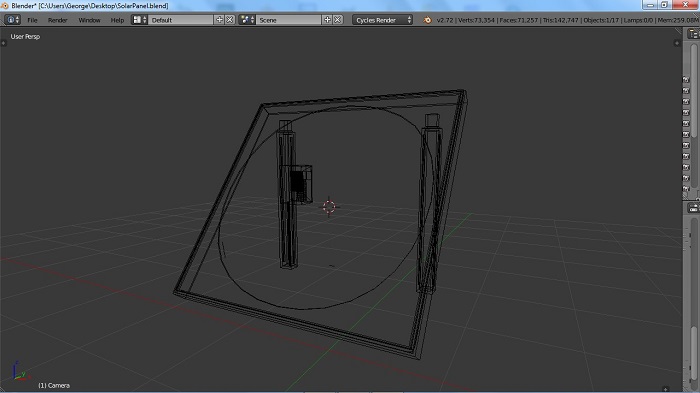Image resolution: width=700 pixels, height=393 pixels.
Task: Click the Default screen layout name field
Action: [x=181, y=20]
